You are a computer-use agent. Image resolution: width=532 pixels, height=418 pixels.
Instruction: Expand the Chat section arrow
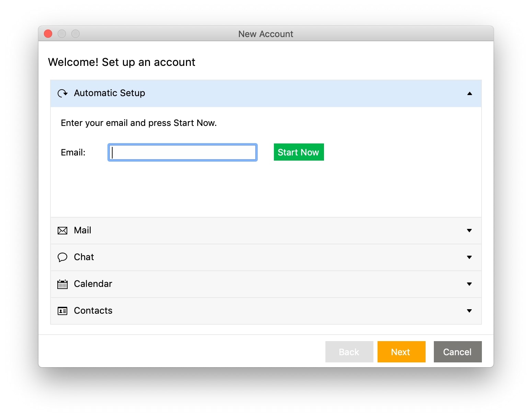point(469,257)
